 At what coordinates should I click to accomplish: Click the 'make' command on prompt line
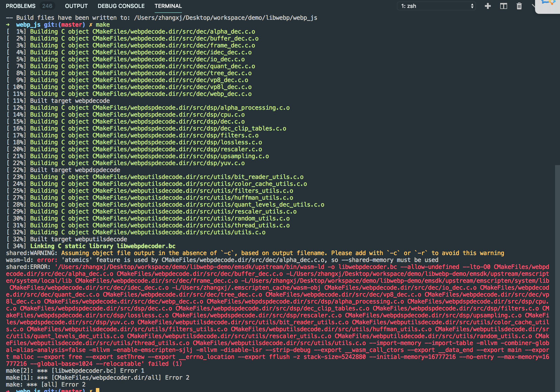pos(103,25)
